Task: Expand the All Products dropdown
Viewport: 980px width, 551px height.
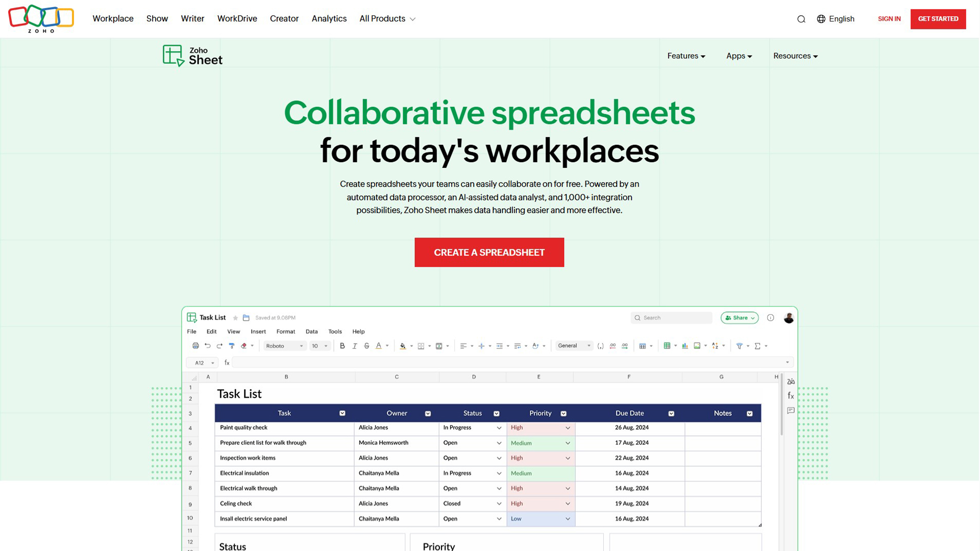Action: [x=387, y=19]
